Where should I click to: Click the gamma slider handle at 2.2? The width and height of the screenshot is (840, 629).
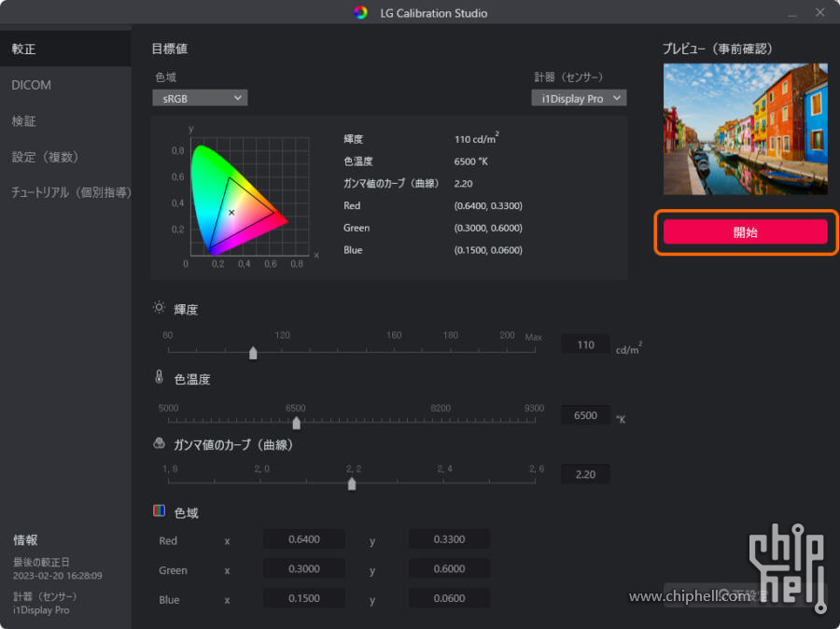coord(352,483)
